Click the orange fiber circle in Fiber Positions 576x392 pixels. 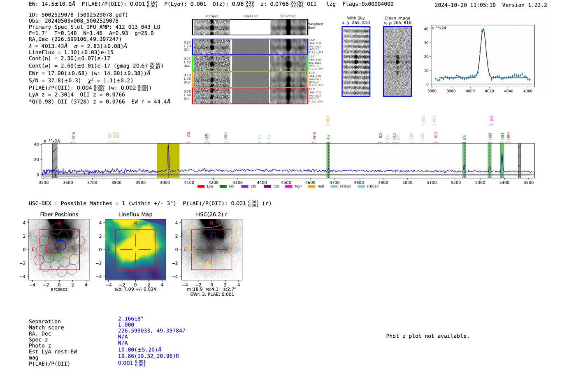click(x=67, y=253)
